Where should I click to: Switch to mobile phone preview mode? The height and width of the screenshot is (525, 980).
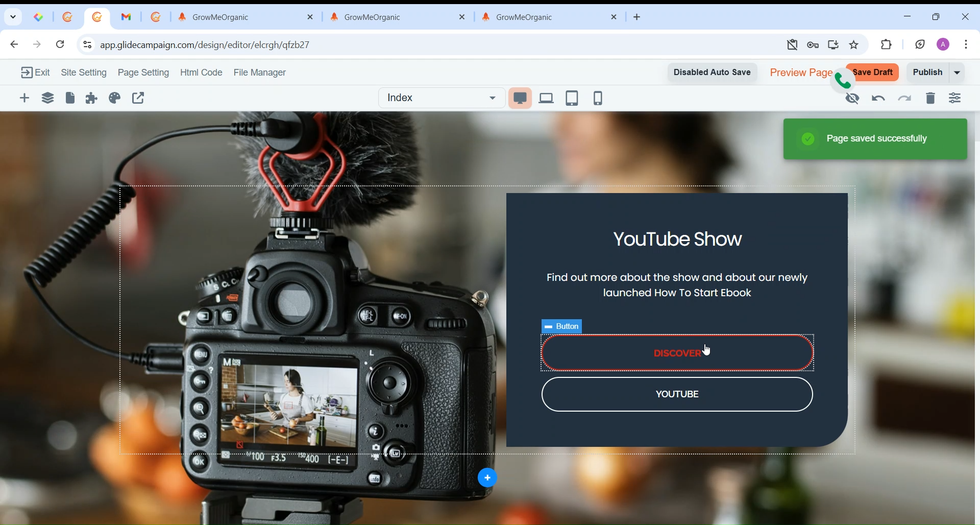598,98
